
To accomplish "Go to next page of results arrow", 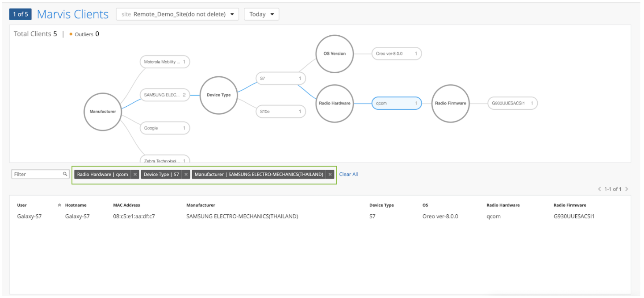I will (x=627, y=189).
